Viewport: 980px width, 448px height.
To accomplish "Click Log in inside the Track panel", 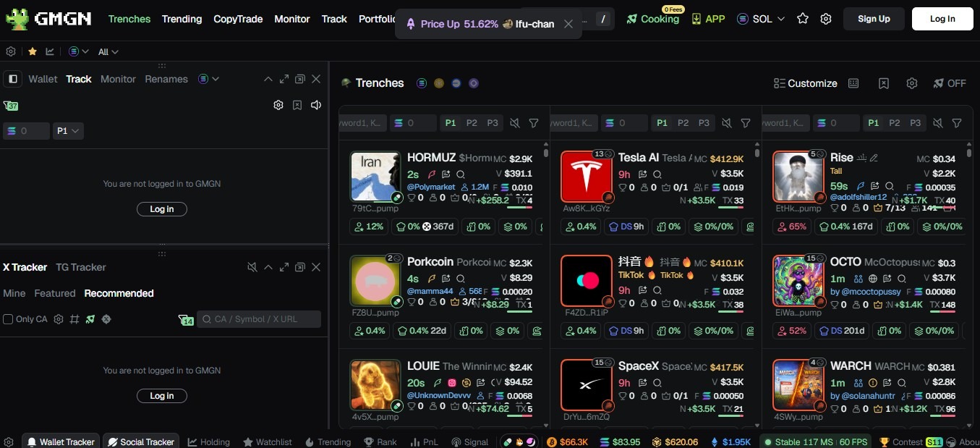I will click(x=161, y=208).
